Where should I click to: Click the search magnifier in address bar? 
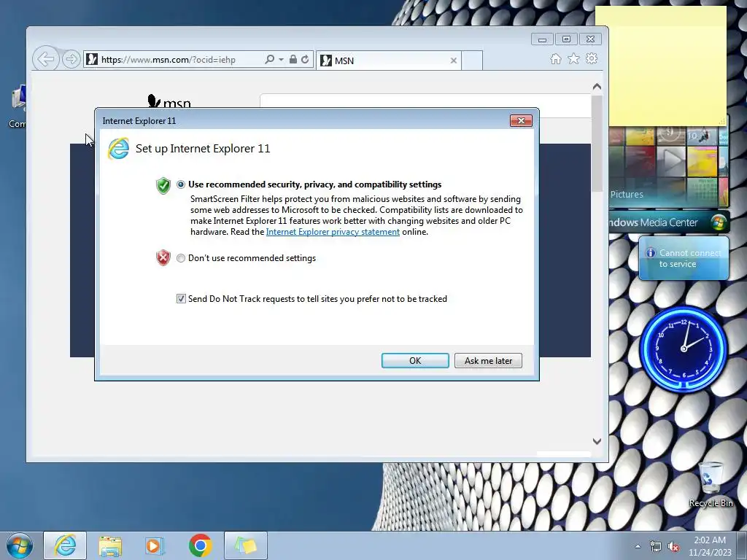[270, 60]
